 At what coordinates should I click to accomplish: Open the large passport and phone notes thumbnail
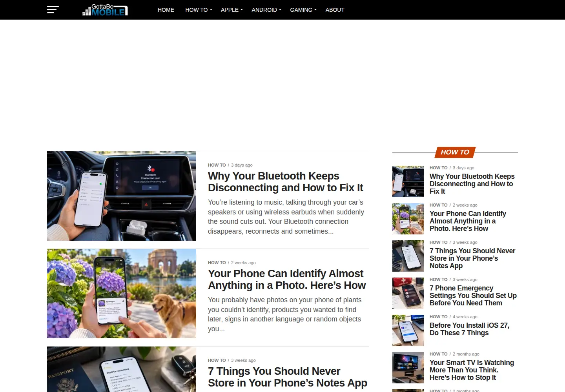point(122,369)
